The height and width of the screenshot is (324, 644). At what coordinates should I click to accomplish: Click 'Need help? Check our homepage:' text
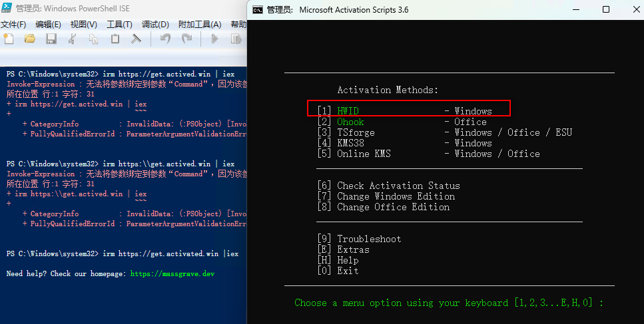66,273
